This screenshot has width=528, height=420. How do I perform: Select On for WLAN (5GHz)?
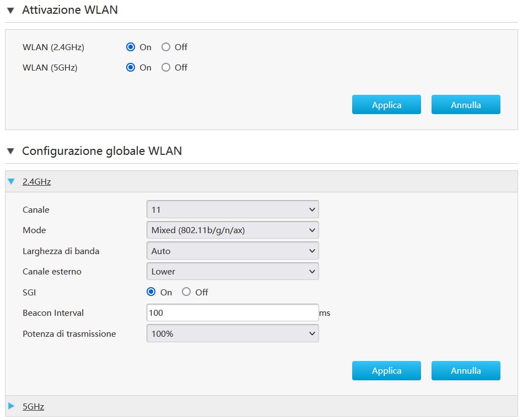coord(131,68)
